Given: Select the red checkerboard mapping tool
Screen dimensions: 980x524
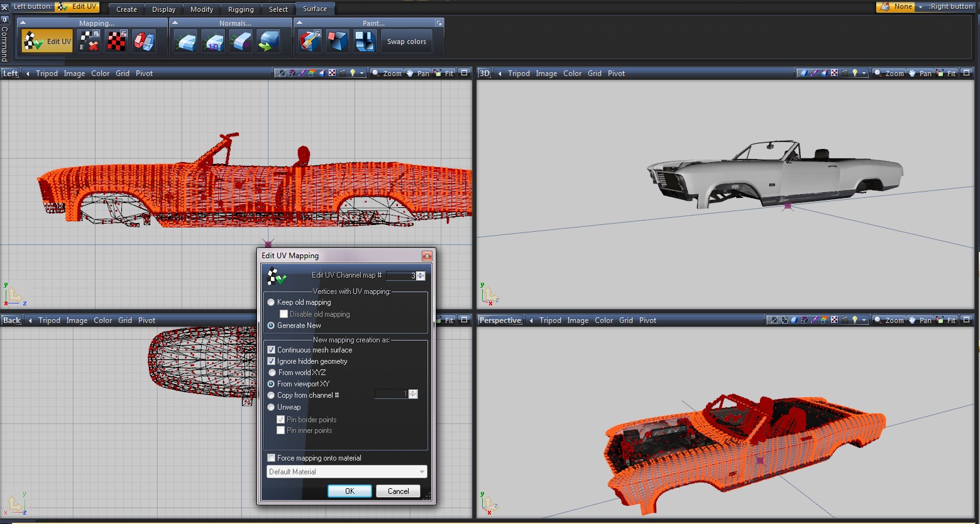Looking at the screenshot, I should pos(116,42).
